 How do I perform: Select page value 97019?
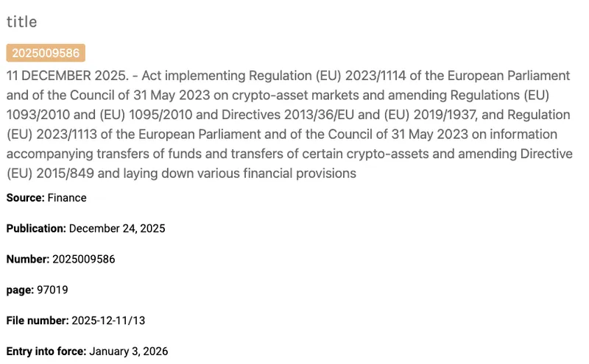click(52, 290)
